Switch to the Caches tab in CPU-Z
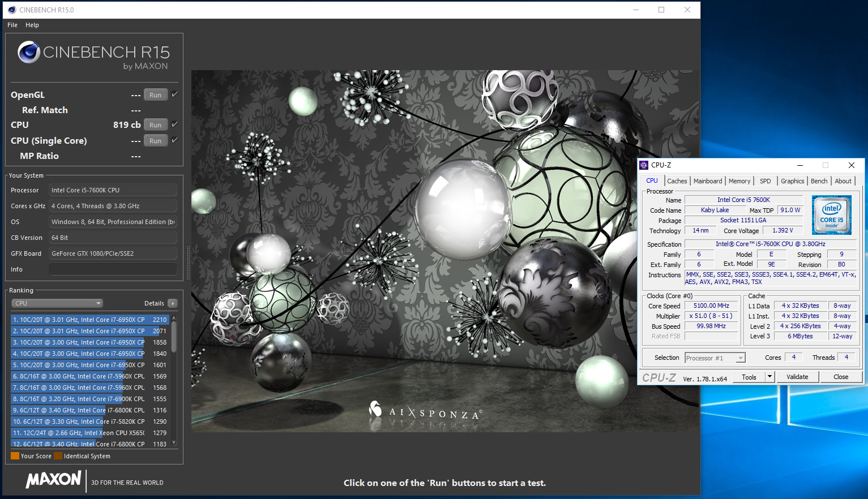Viewport: 868px width, 499px height. [x=677, y=181]
